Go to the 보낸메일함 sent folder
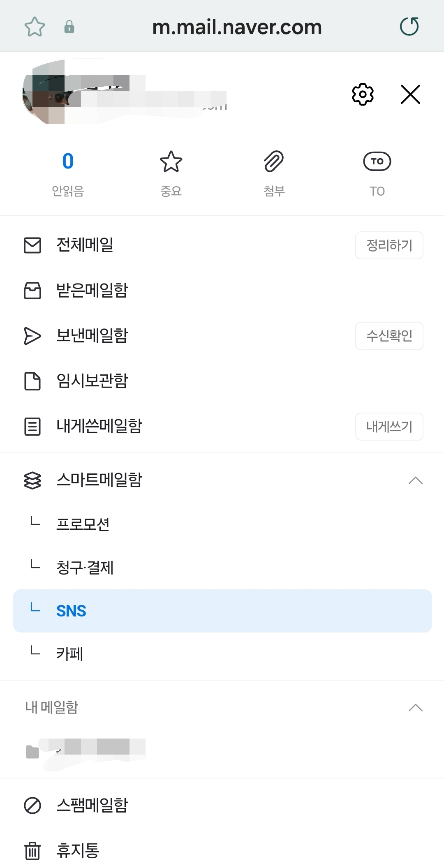The image size is (444, 868). point(92,336)
